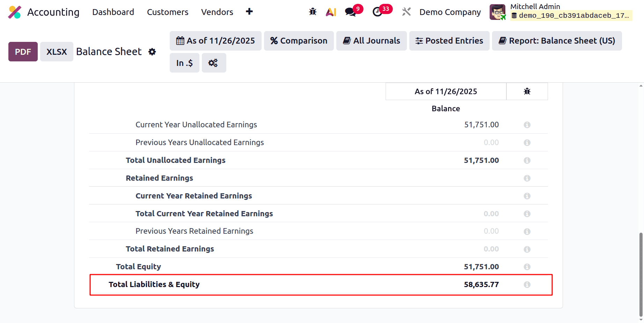644x323 pixels.
Task: Open the report options cogs button
Action: [214, 63]
